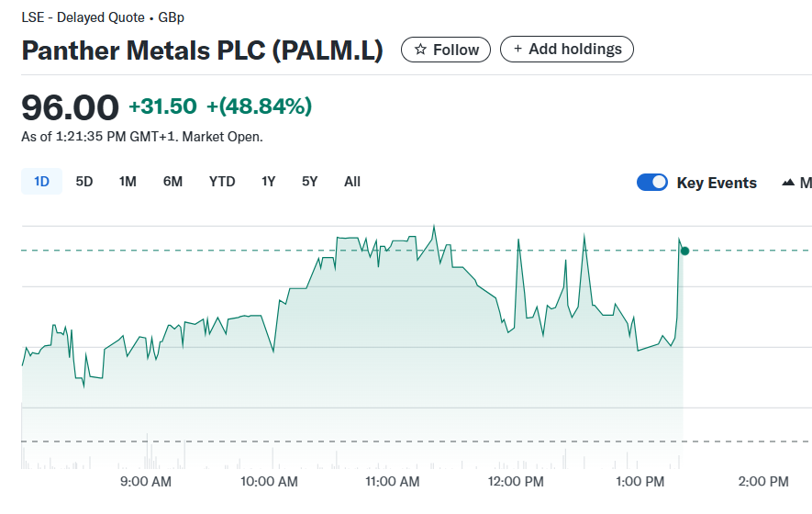The width and height of the screenshot is (812, 514).
Task: Click the Add holdings button
Action: (x=566, y=50)
